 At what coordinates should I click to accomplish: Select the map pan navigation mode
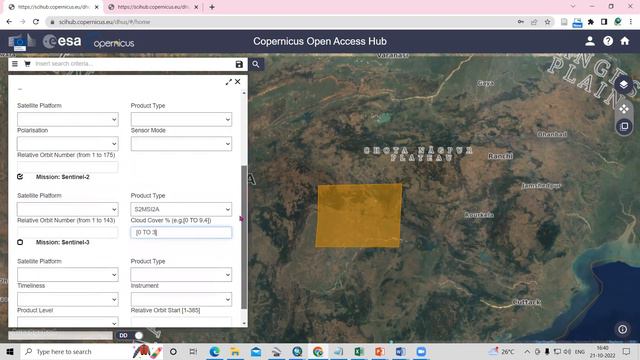[x=624, y=109]
